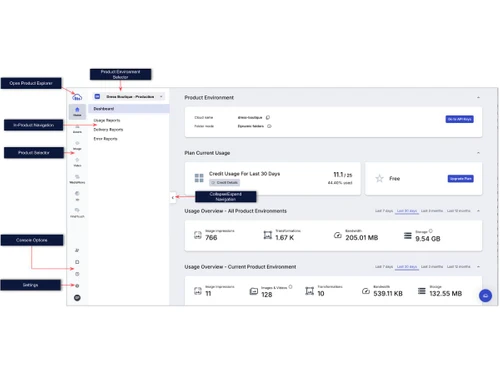
Task: Click the credit usage grid icon
Action: (x=199, y=178)
